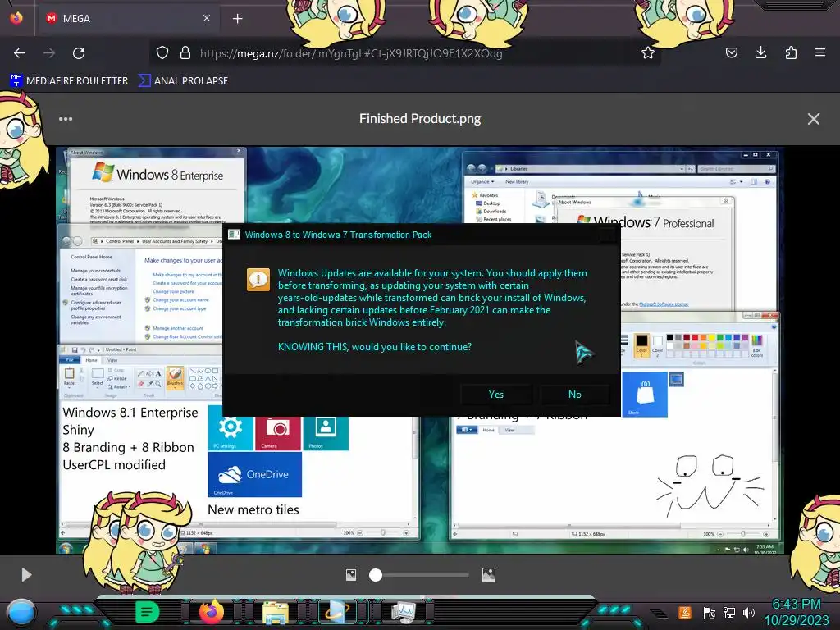This screenshot has height=630, width=840.
Task: Click the Transformation Pack dialog title icon
Action: point(234,235)
